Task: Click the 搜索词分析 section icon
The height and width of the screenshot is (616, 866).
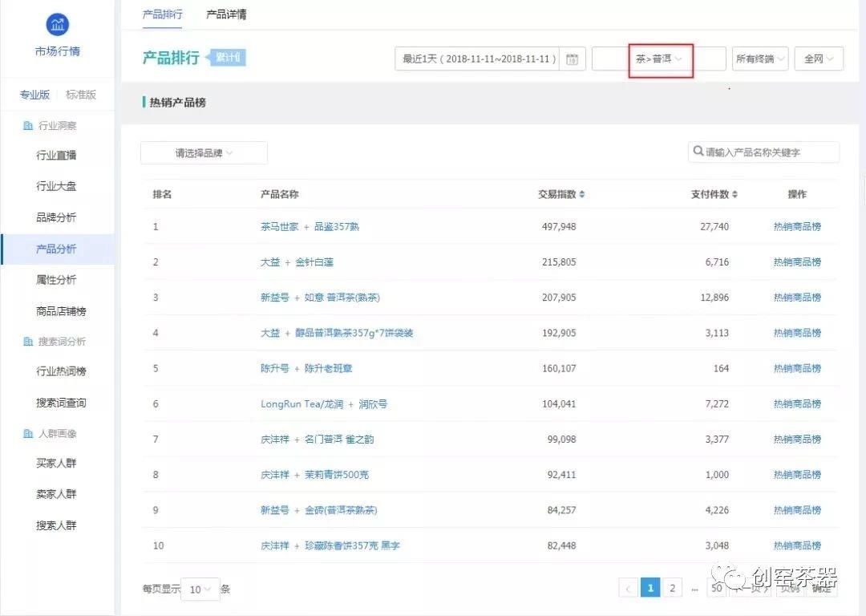Action: (27, 342)
